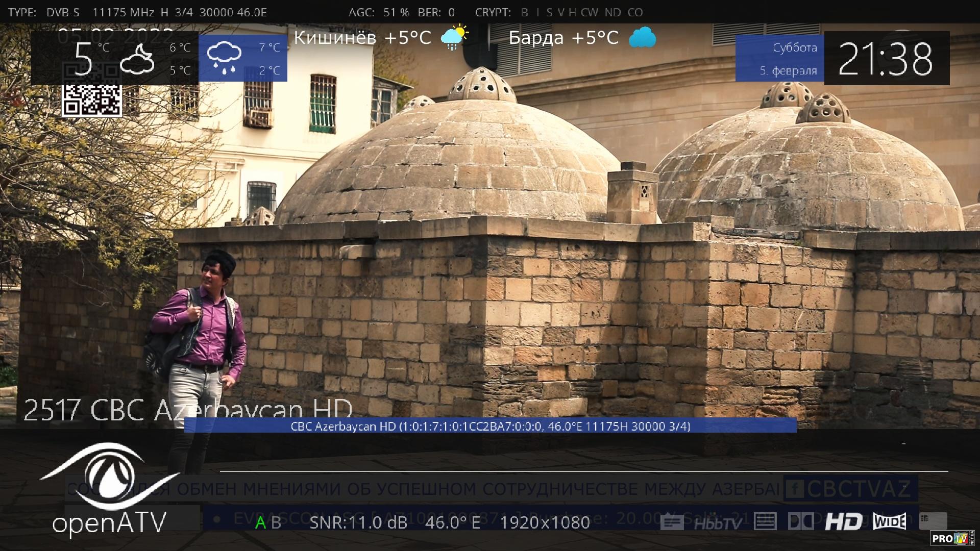Click the 21:38 clock display
Screen dimensions: 980x551
(886, 59)
